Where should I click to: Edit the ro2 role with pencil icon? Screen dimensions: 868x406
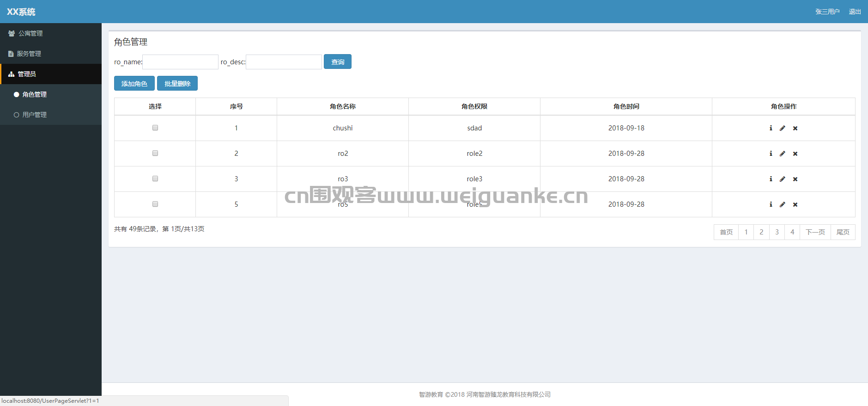pyautogui.click(x=783, y=154)
